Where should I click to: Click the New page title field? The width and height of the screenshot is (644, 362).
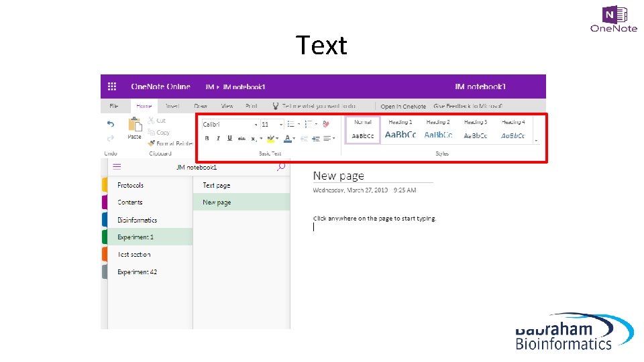[x=372, y=176]
